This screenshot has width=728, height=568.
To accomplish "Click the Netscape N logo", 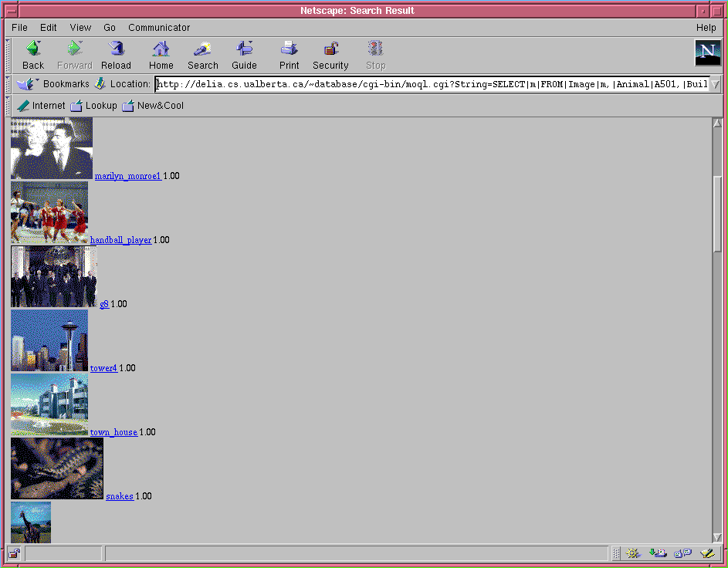I will 708,52.
